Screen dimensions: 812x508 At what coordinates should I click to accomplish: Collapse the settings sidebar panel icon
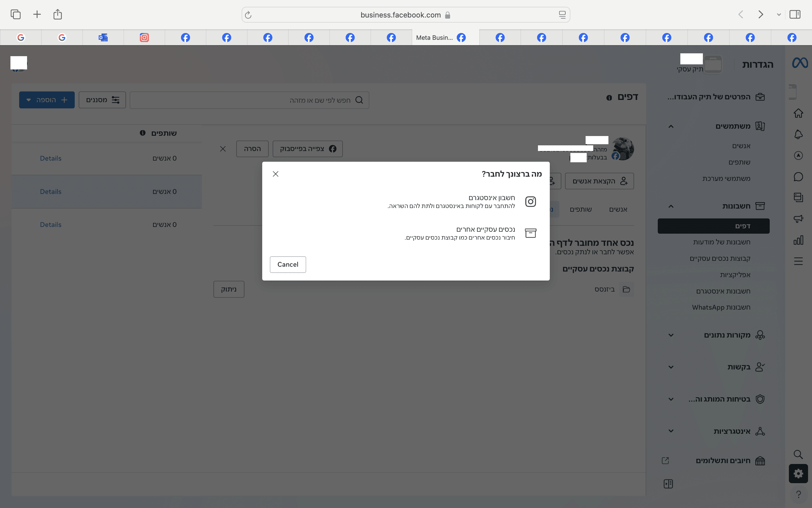tap(668, 484)
